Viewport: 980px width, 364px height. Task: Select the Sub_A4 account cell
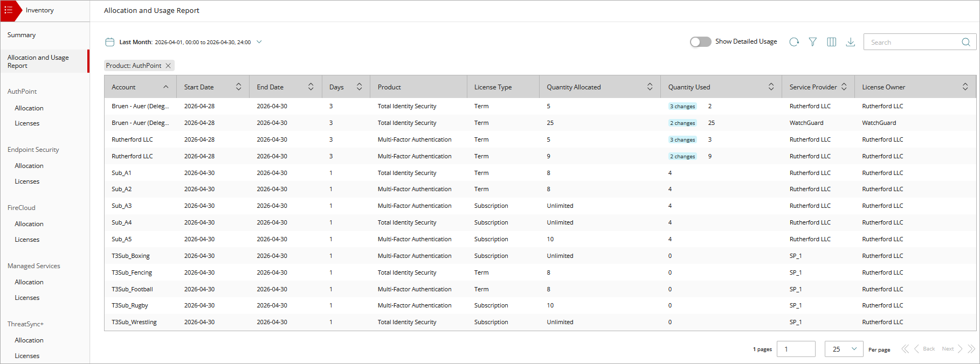[x=121, y=222]
